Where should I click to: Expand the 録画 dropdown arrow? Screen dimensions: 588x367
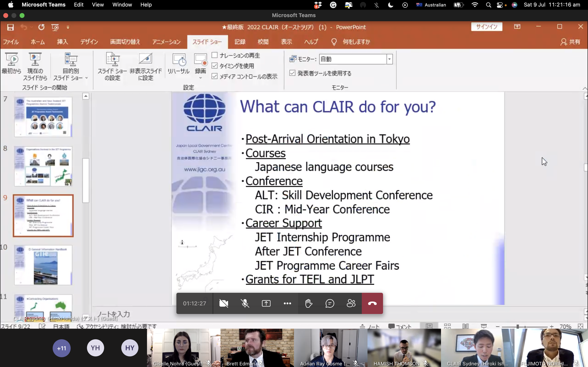pyautogui.click(x=200, y=78)
